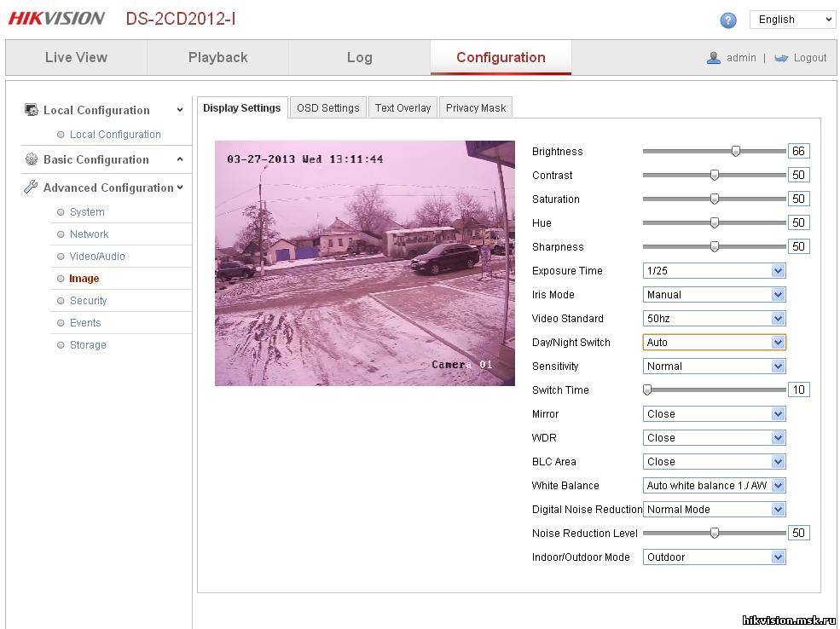840x629 pixels.
Task: Open the Local Configuration sub-item
Action: pos(115,135)
